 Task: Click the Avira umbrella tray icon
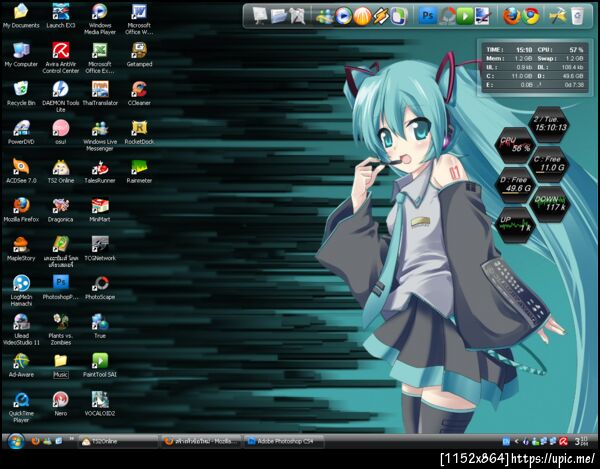[x=563, y=441]
